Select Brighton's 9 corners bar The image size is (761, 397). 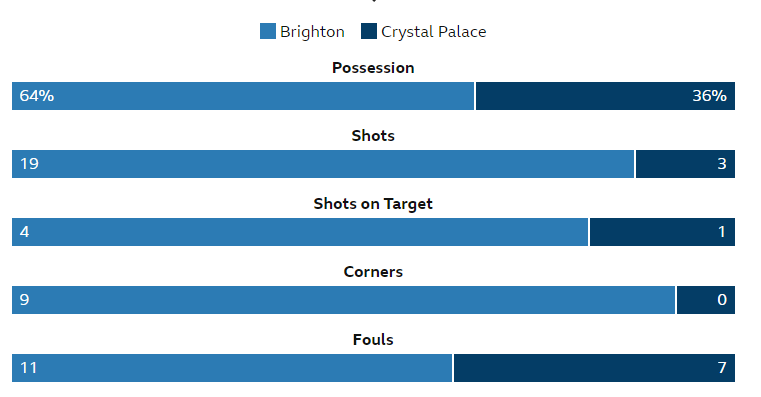pos(343,300)
